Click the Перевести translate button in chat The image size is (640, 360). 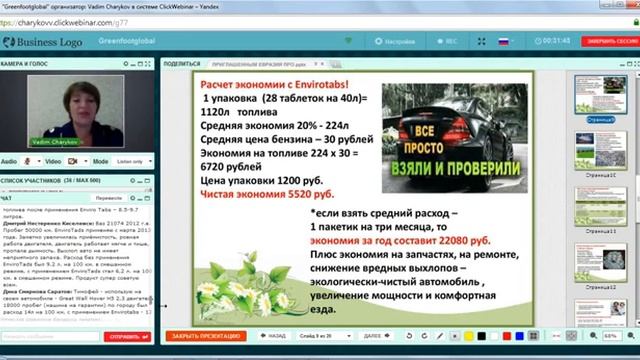[108, 198]
